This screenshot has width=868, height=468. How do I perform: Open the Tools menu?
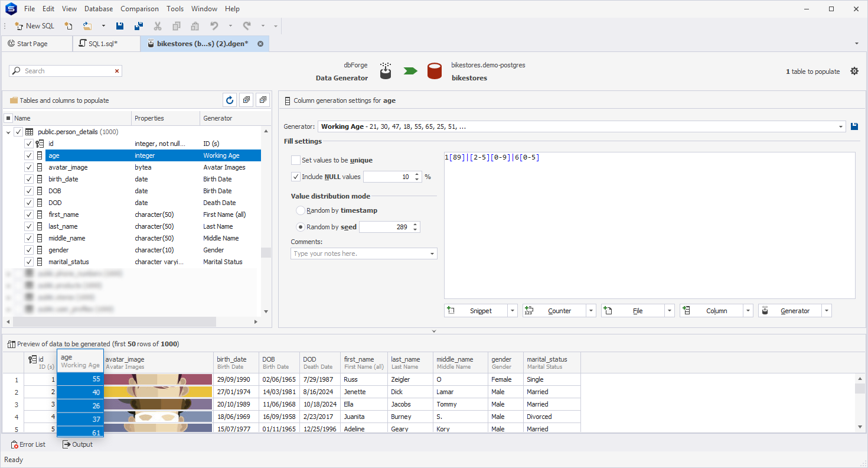(175, 9)
